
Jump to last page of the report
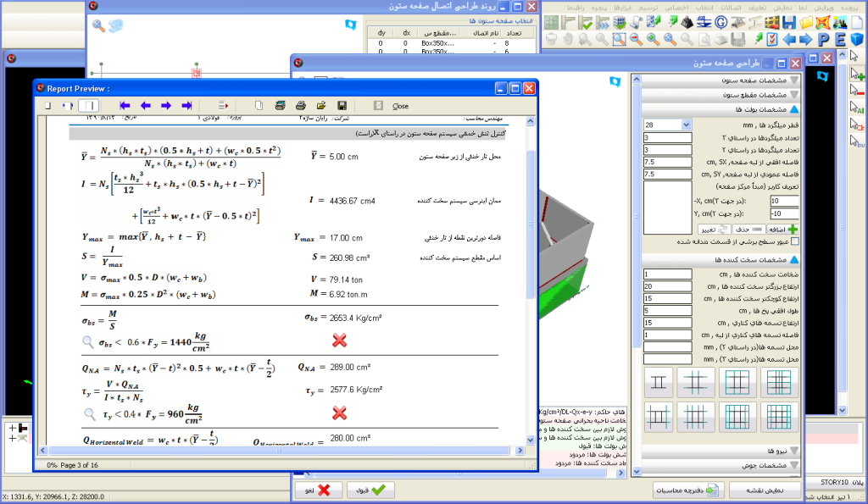[x=186, y=106]
